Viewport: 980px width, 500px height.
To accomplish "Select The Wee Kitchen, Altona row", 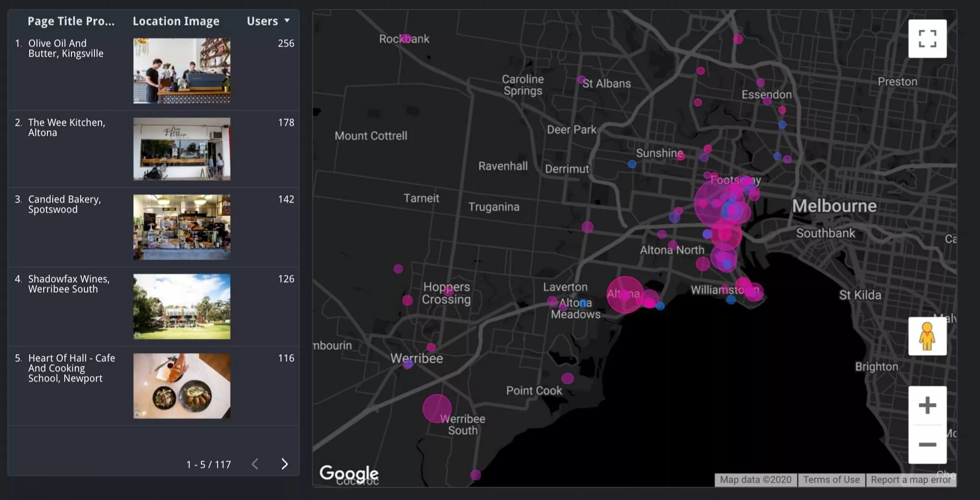I will tap(153, 149).
